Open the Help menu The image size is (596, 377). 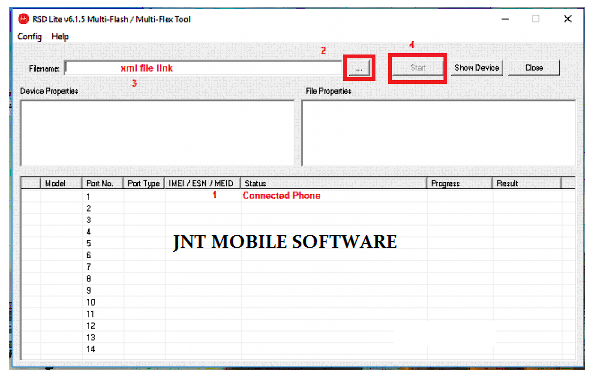(x=60, y=36)
